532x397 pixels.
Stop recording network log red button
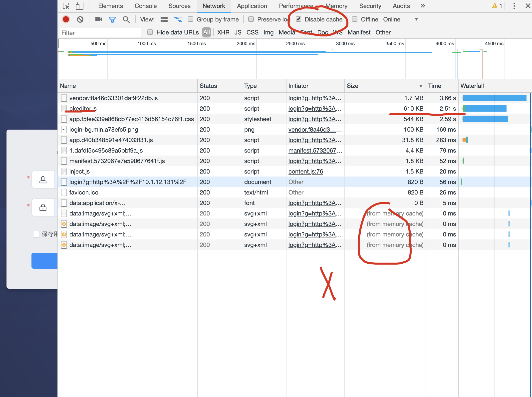pos(66,19)
